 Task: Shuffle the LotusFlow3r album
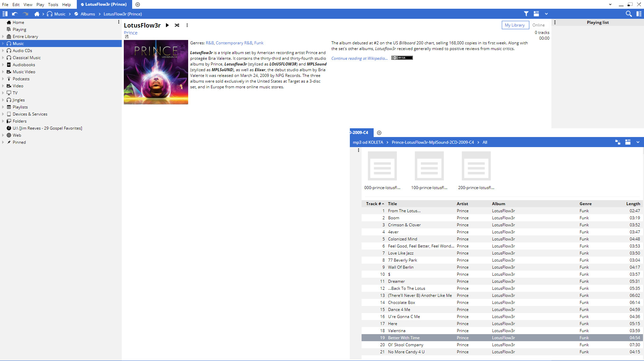(x=177, y=25)
